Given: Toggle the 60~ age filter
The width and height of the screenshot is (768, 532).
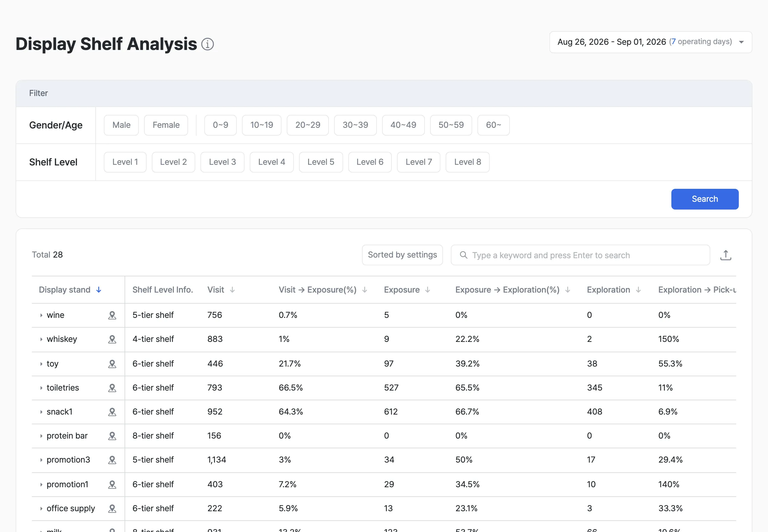Looking at the screenshot, I should tap(493, 125).
